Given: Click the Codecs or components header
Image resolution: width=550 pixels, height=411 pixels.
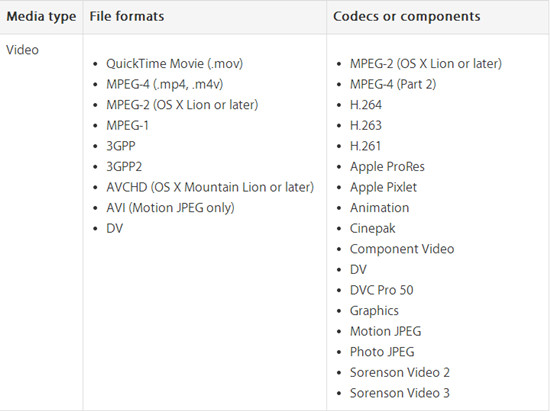Looking at the screenshot, I should [407, 16].
